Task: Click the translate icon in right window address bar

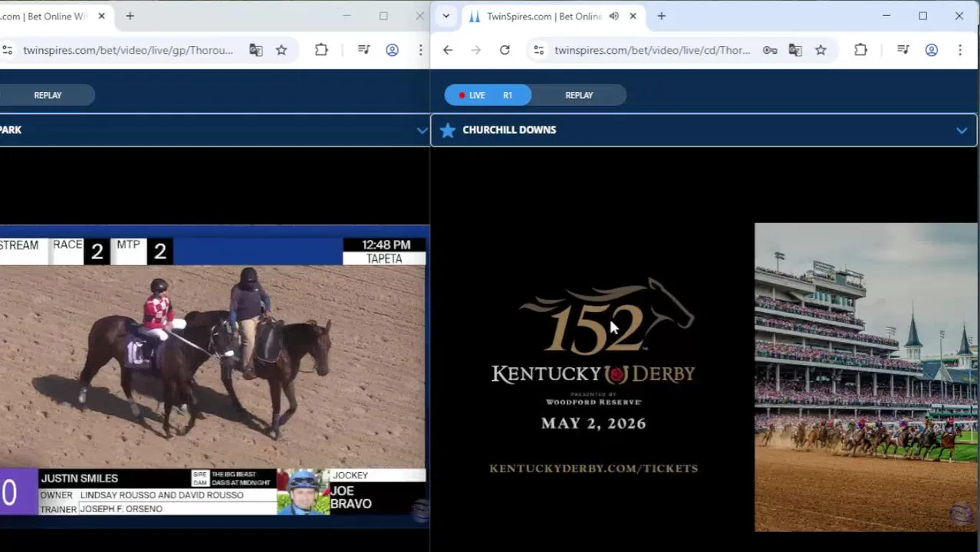Action: (x=795, y=50)
